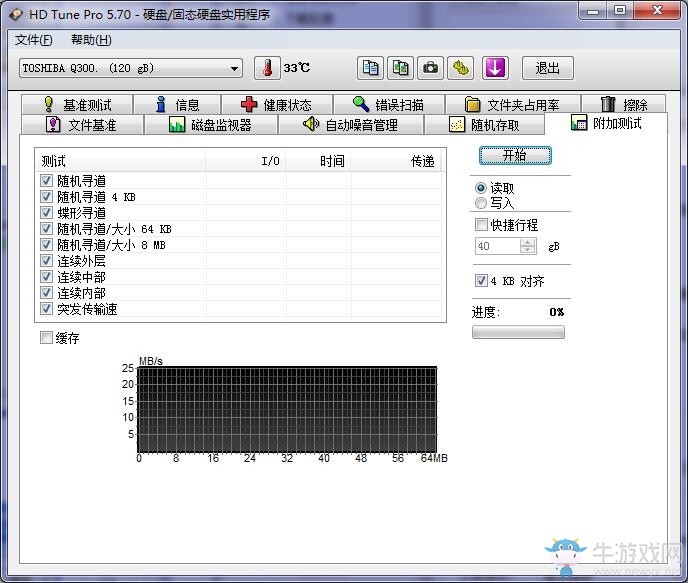Select the 附加测试 tab
This screenshot has height=583, width=688.
coord(606,123)
